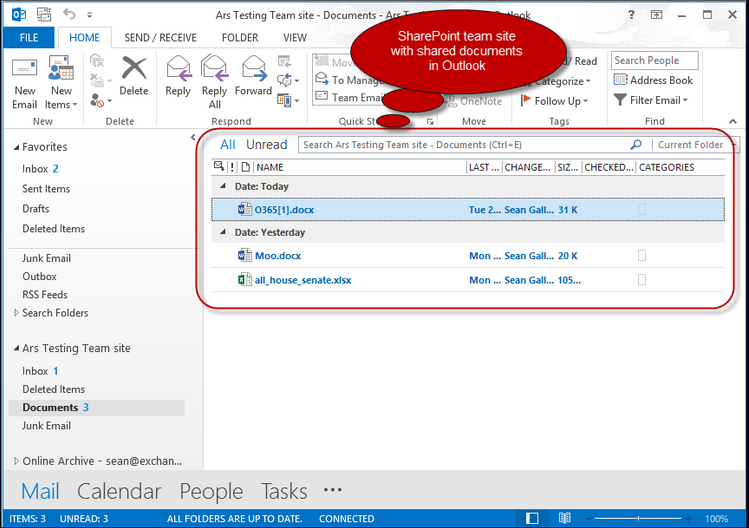Open the Customize Quick Access Toolbar arrow
Viewport: 749px width, 528px height.
(89, 15)
